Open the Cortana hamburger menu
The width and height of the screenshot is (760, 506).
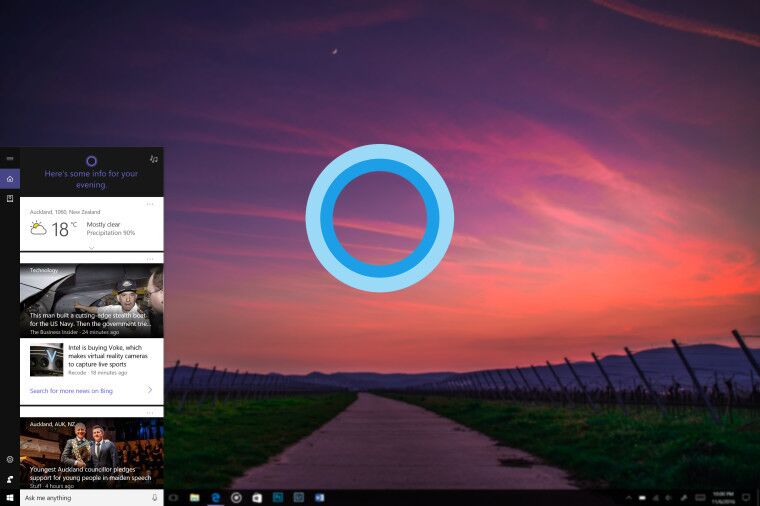[10, 158]
